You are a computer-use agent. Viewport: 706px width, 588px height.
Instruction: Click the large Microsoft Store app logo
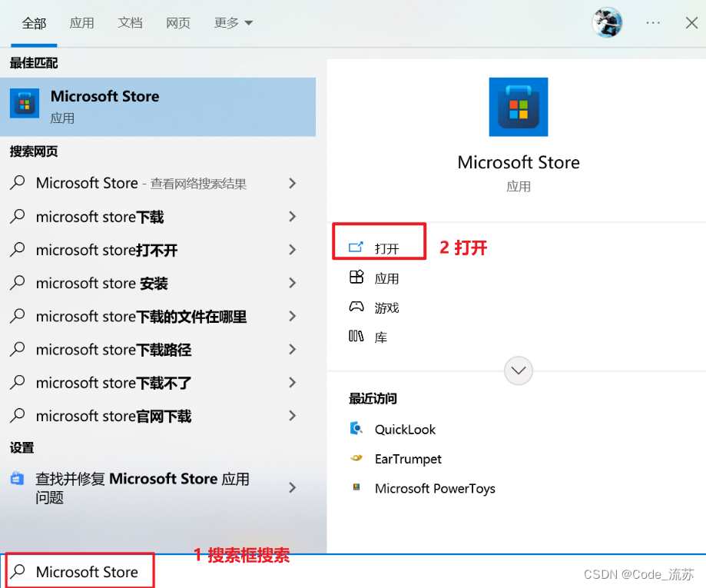point(519,107)
